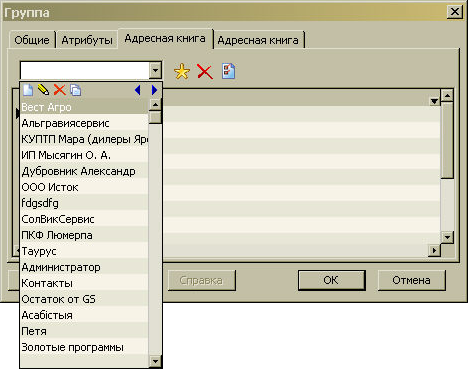Click the blue left arrow icon
The image size is (468, 369).
point(138,90)
